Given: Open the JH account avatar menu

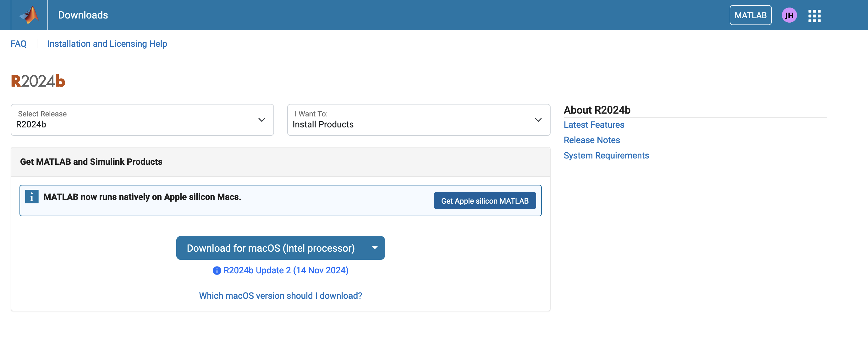Looking at the screenshot, I should [x=789, y=15].
